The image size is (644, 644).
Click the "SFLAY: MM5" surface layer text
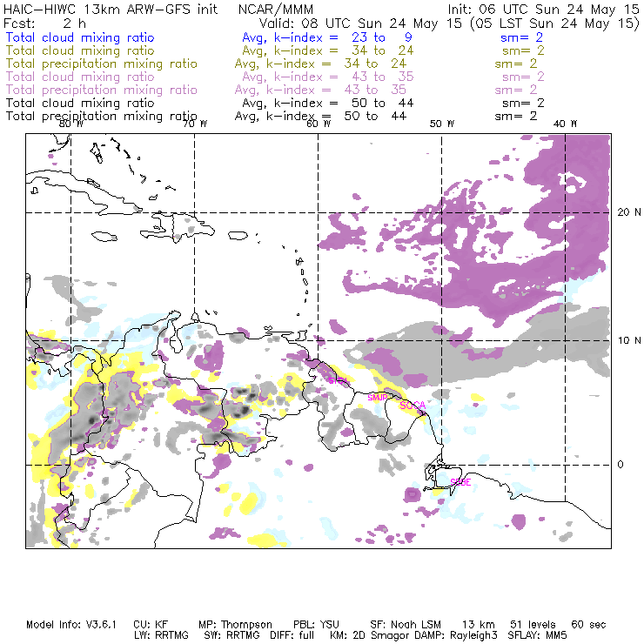[537, 635]
